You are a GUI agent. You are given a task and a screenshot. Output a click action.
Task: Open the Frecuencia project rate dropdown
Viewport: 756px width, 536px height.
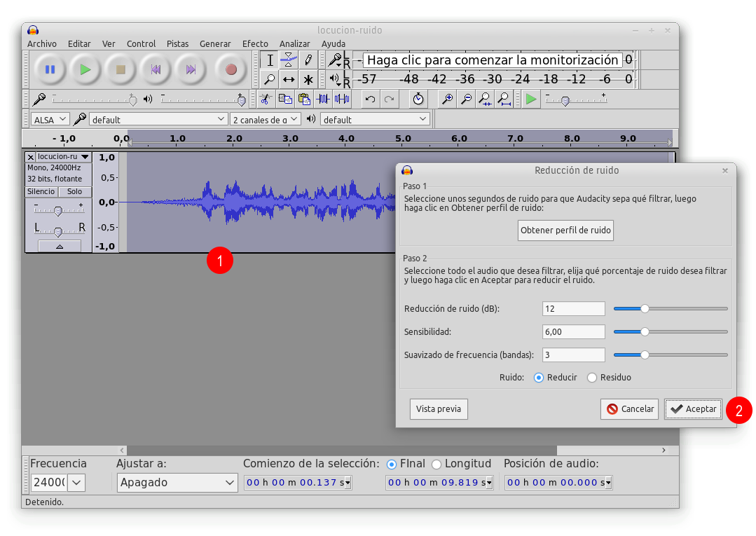coord(76,483)
